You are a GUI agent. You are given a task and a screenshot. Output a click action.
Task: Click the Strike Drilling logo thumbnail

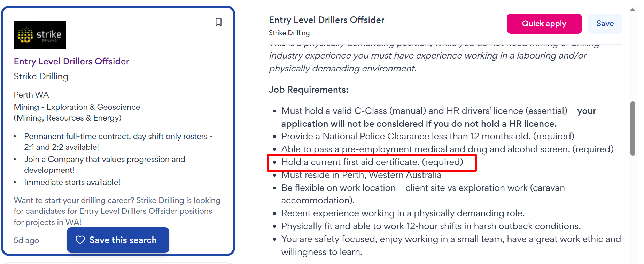tap(40, 35)
